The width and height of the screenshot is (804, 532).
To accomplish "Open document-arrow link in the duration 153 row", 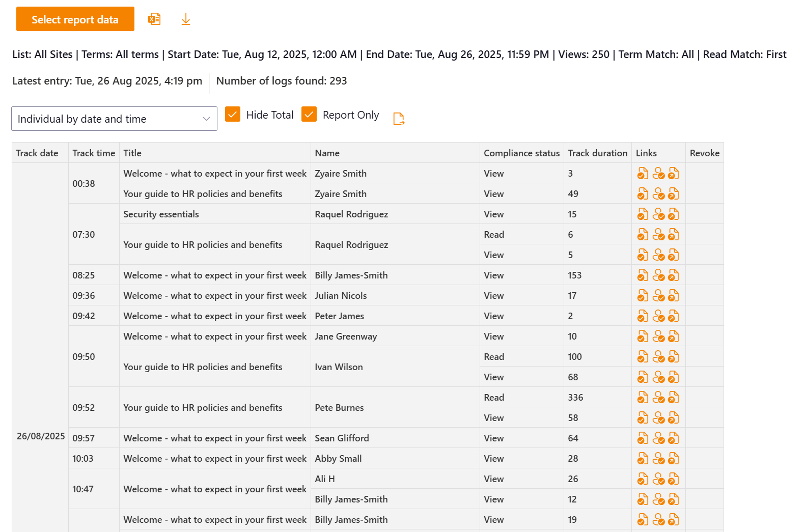I will [x=673, y=275].
